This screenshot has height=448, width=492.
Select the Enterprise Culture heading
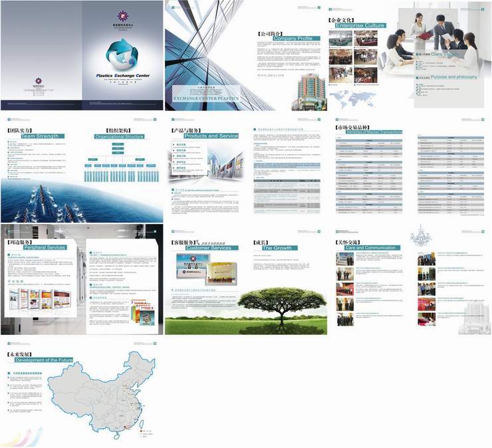click(x=365, y=26)
